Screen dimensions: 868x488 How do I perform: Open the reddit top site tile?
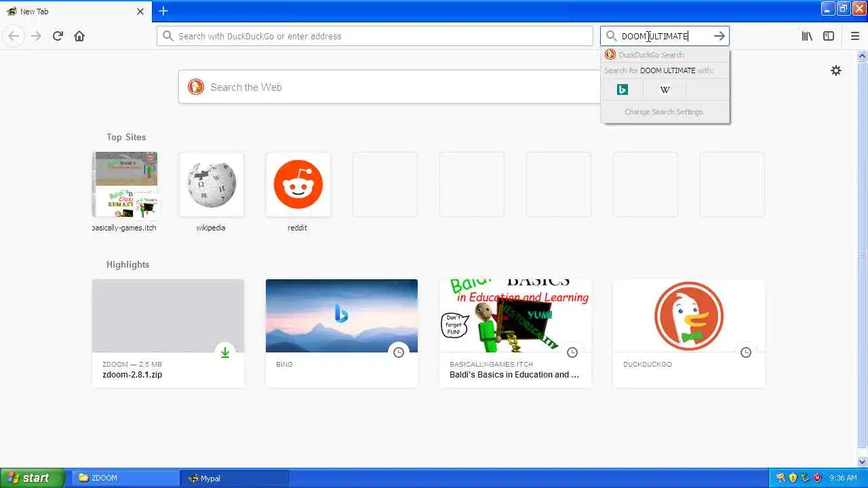point(298,184)
